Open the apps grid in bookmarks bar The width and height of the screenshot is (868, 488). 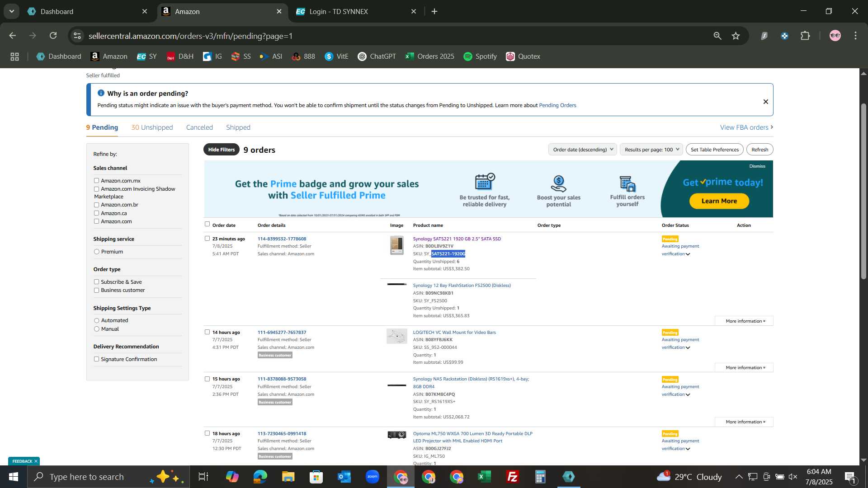14,56
